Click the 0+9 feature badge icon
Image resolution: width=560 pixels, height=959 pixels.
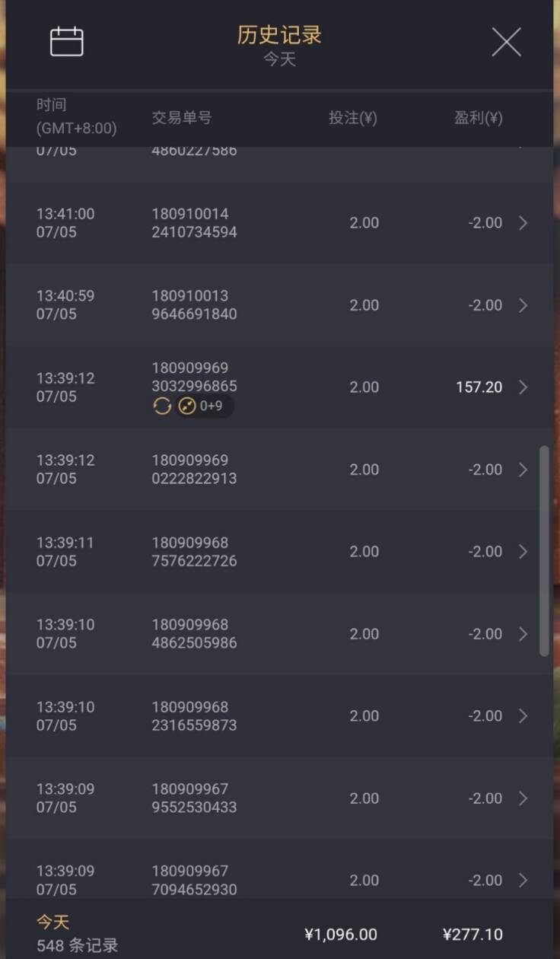point(187,406)
